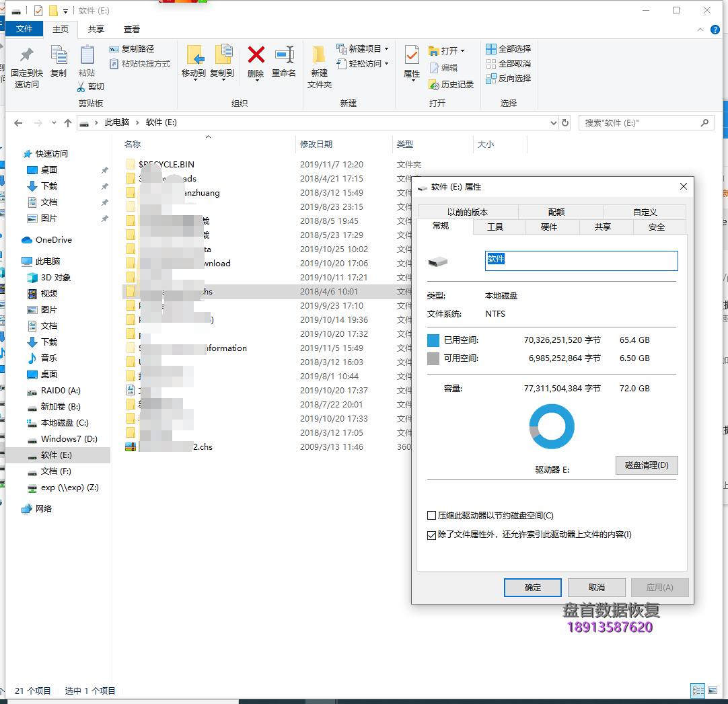728x704 pixels.
Task: Click the Rename icon in ribbon
Action: 284,55
